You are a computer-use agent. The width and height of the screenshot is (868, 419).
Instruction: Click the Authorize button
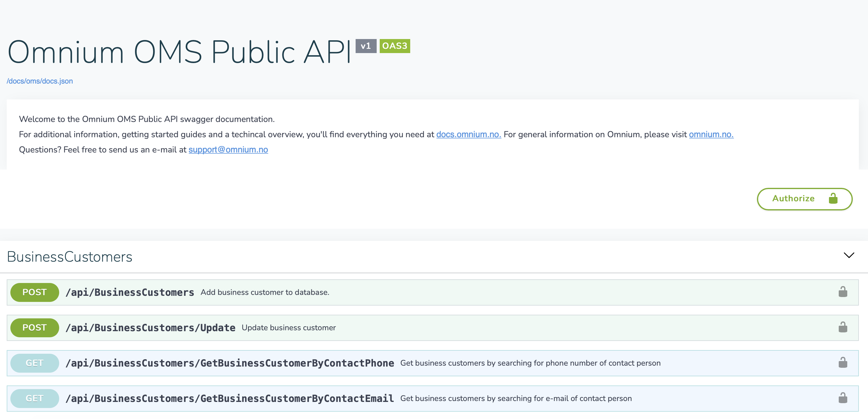point(804,199)
